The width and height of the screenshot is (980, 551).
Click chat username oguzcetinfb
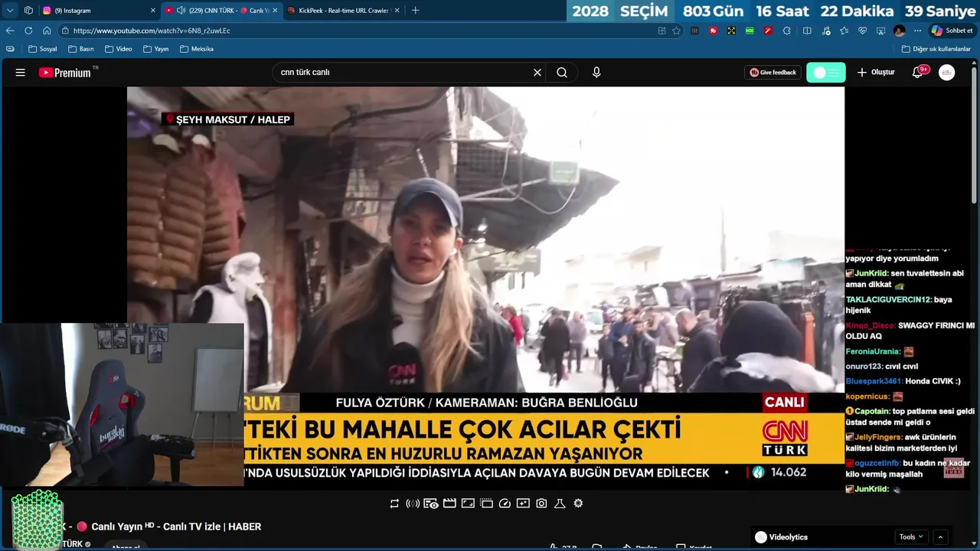tap(877, 464)
